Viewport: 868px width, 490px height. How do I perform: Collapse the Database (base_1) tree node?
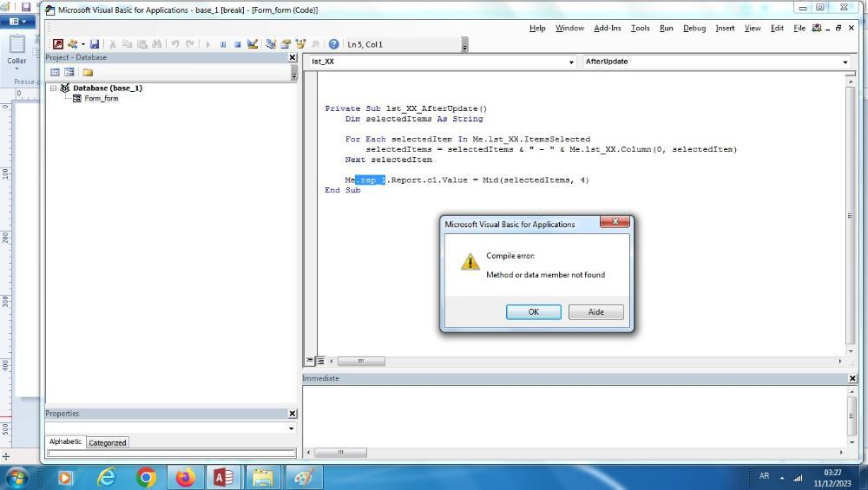pyautogui.click(x=53, y=88)
